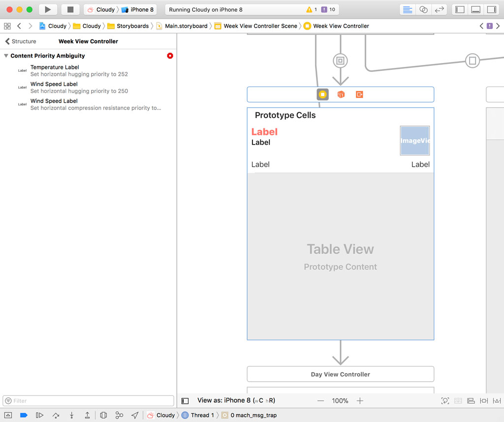The image size is (504, 422).
Task: Click the Run (play) button
Action: 48,9
